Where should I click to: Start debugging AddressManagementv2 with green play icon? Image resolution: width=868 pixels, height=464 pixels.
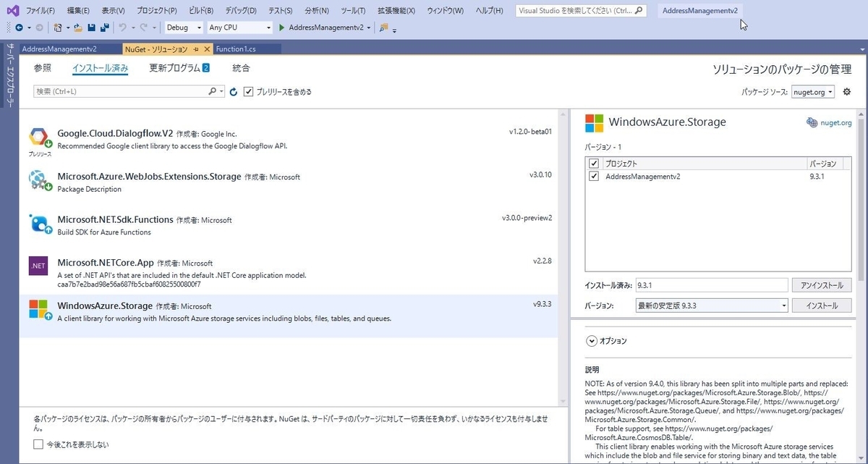point(281,27)
